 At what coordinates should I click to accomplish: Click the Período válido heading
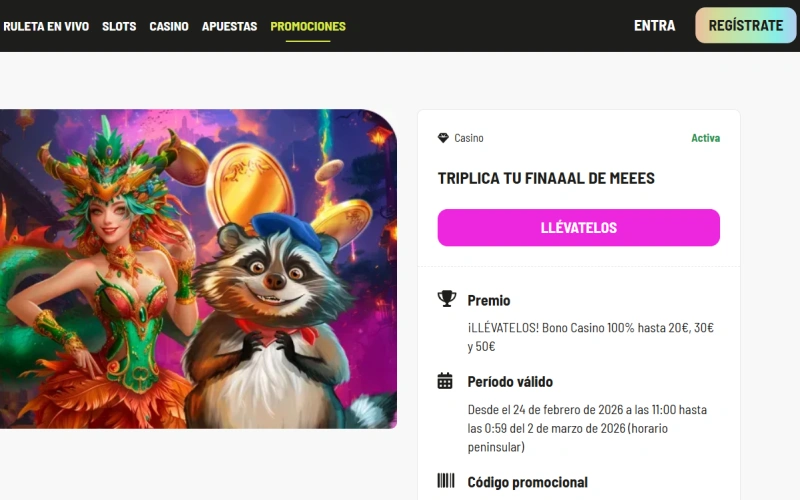pyautogui.click(x=510, y=382)
